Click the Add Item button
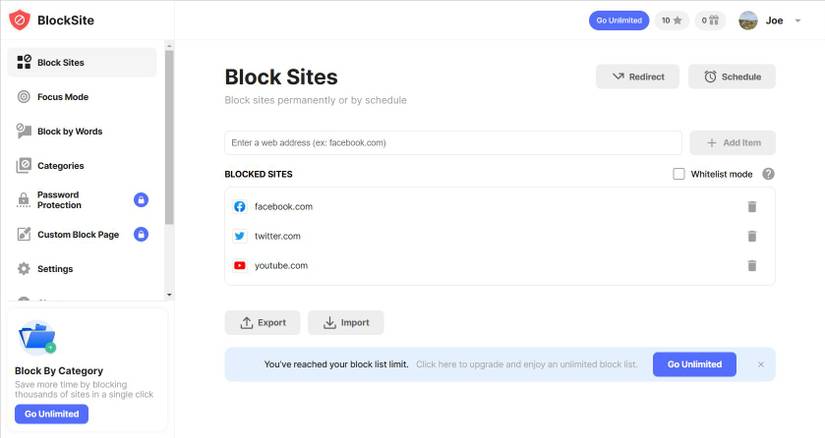This screenshot has width=825, height=438. [732, 143]
